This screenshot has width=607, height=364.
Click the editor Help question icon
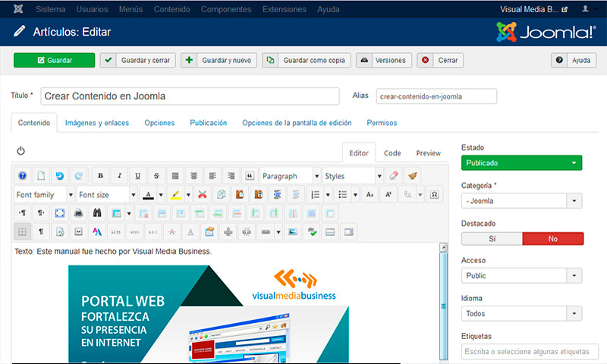23,176
